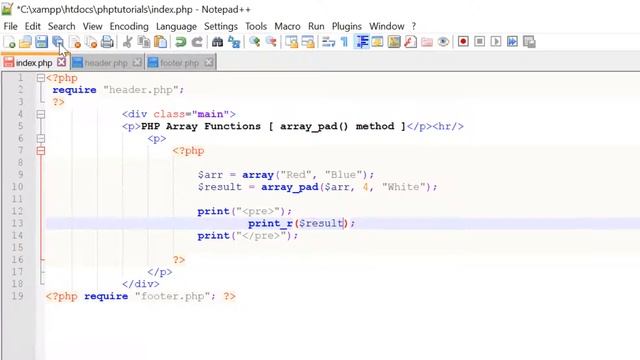This screenshot has height=360, width=640.
Task: Collapse the fold marker on line 4
Action: pos(41,114)
